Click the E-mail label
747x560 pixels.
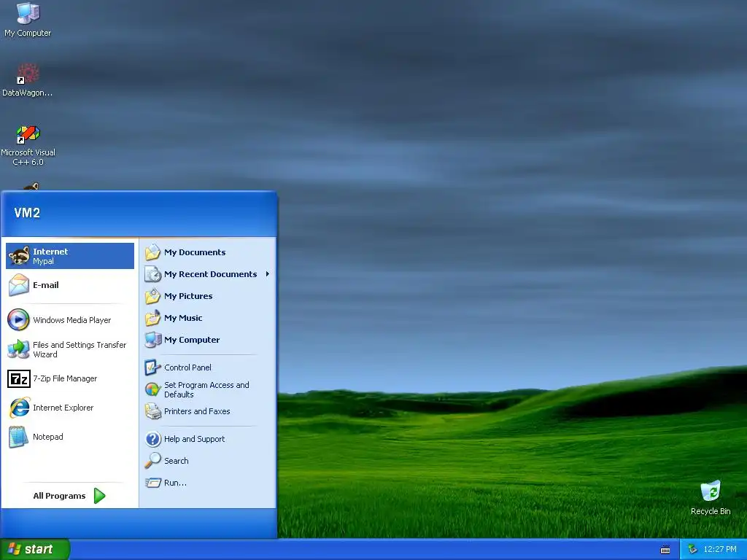tap(46, 285)
